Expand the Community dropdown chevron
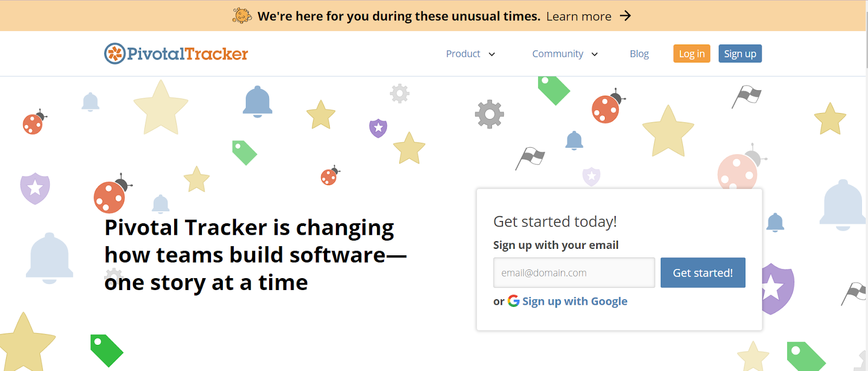This screenshot has width=868, height=371. [x=595, y=54]
